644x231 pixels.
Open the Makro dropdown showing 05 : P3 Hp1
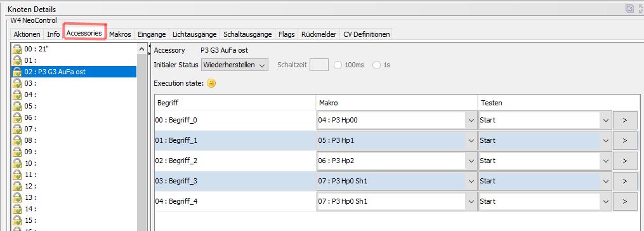click(x=397, y=140)
